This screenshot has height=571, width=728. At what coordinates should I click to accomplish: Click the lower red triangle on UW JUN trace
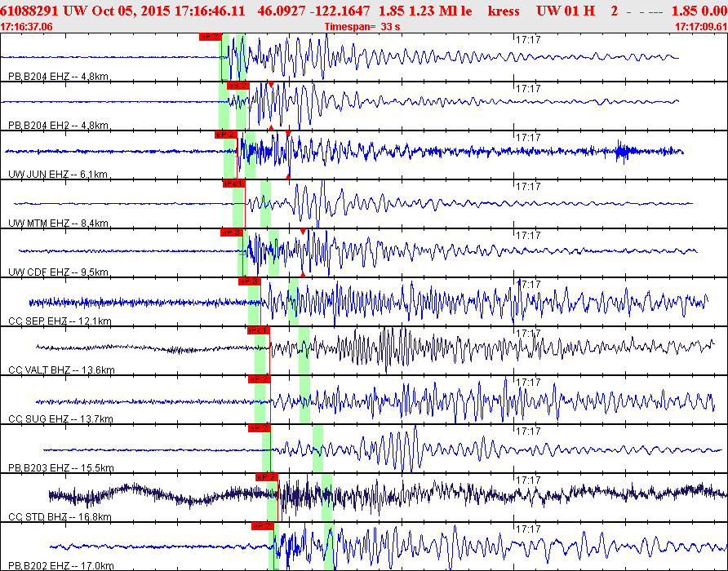288,176
